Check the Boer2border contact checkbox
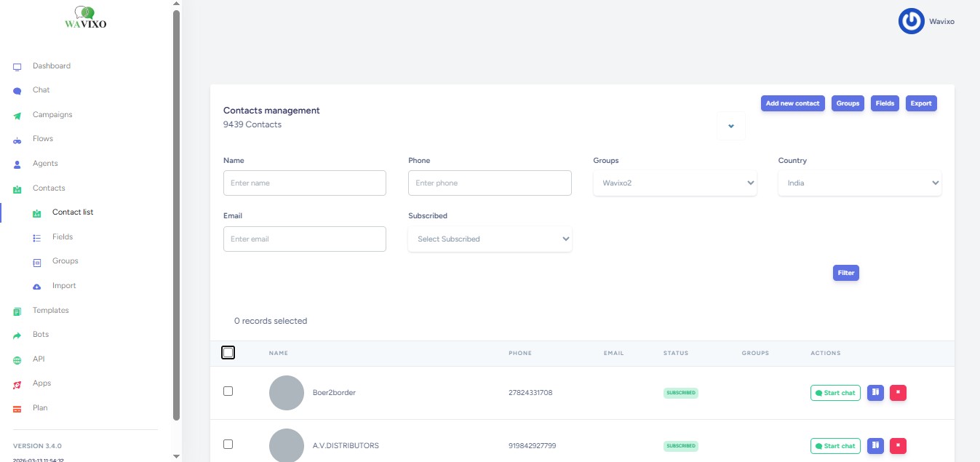This screenshot has height=462, width=980. (x=228, y=391)
